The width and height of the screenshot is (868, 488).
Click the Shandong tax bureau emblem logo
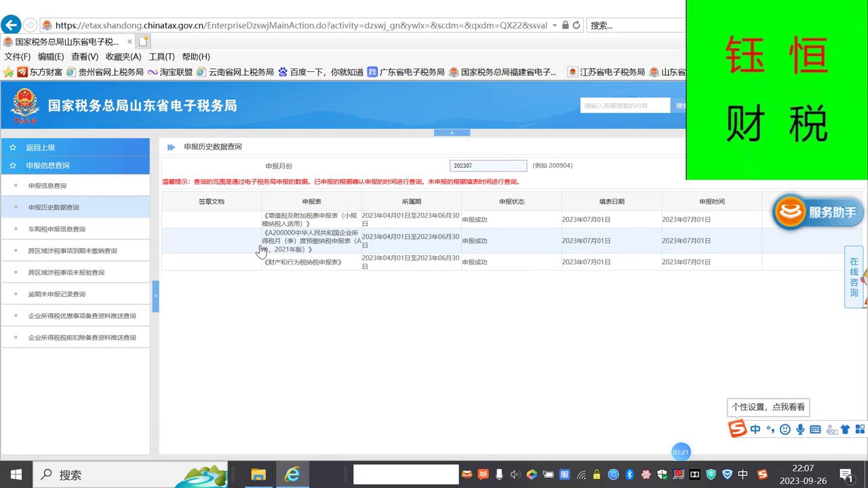pos(25,105)
